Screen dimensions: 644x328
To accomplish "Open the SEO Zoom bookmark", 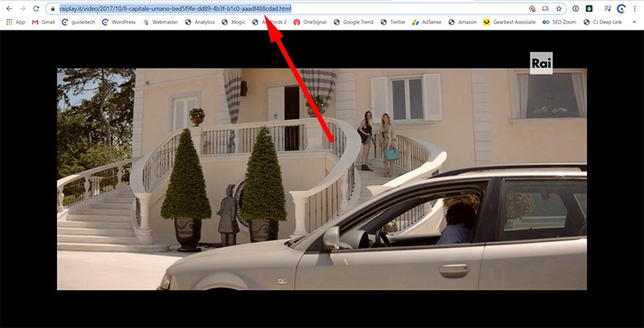I will point(559,23).
